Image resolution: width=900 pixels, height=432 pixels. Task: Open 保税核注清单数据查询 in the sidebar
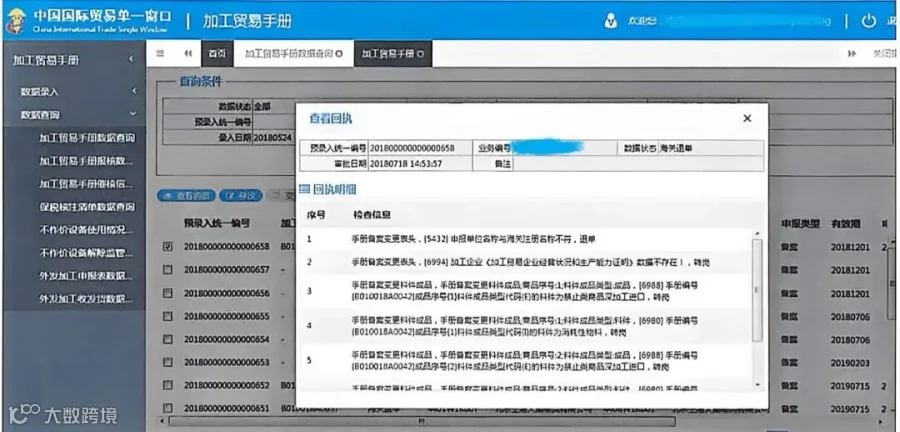(x=86, y=207)
